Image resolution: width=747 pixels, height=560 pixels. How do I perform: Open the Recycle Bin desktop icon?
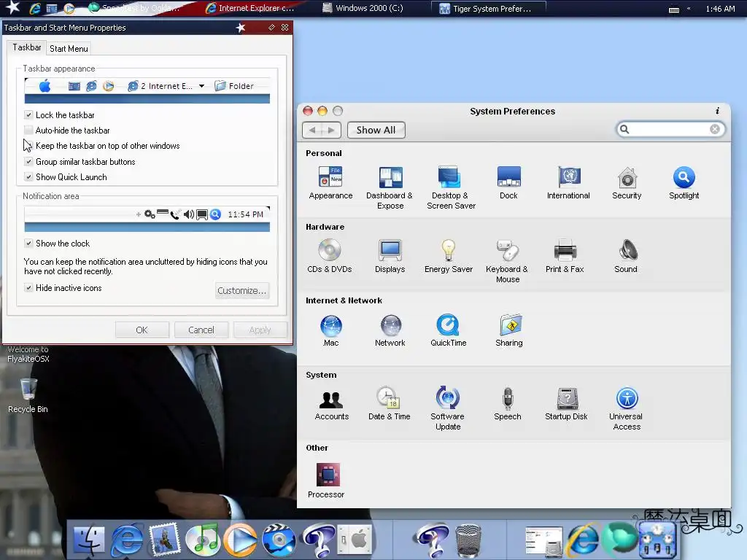[28, 395]
